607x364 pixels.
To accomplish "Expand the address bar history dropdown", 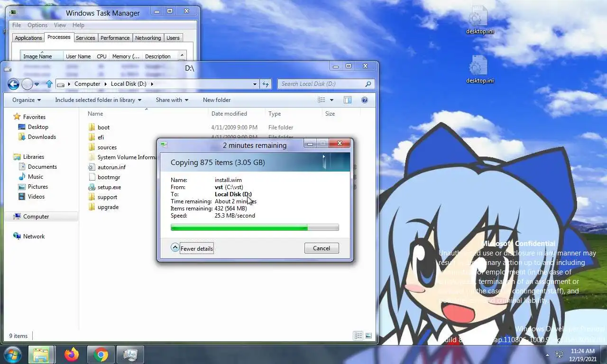I will pos(255,84).
